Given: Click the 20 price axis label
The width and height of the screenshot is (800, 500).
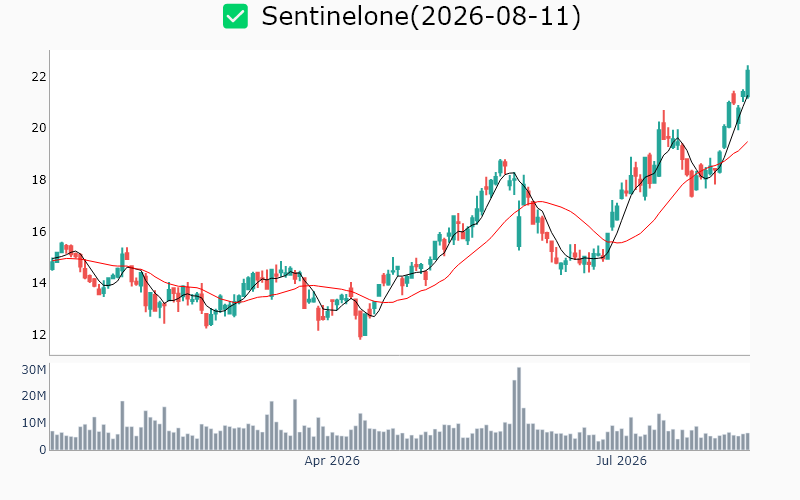Looking at the screenshot, I should coord(39,128).
